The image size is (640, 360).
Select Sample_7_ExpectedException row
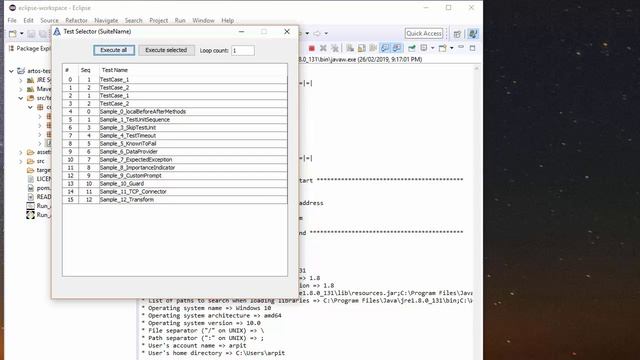(x=175, y=160)
